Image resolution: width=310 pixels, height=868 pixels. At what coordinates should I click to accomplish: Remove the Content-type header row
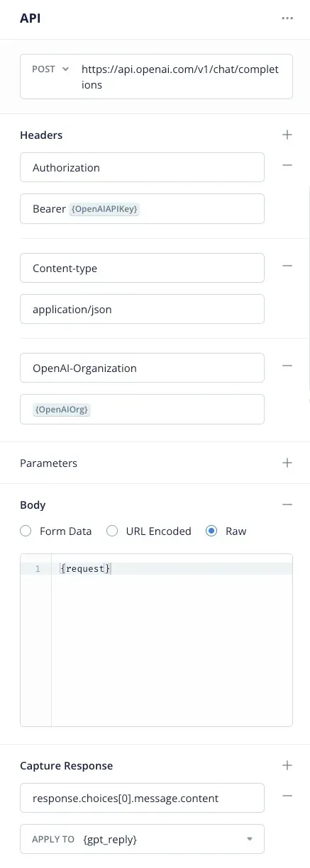[287, 266]
